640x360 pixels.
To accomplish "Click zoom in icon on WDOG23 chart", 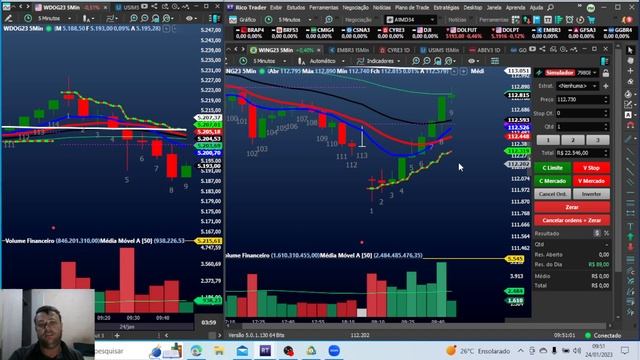I will 133,18.
